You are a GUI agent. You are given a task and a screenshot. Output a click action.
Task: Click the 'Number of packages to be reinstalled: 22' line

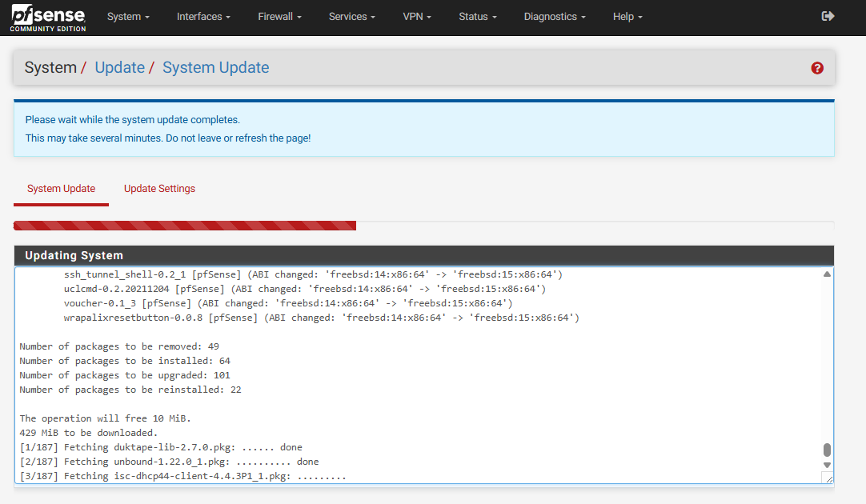pyautogui.click(x=130, y=390)
